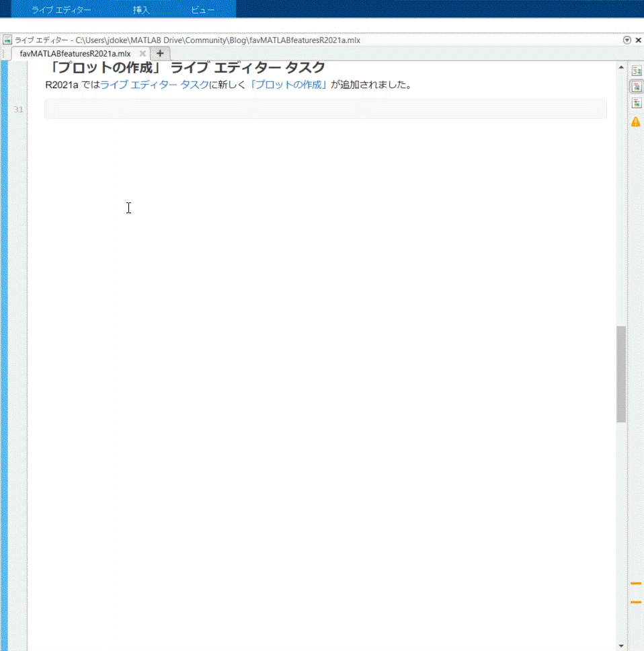Switch to output inline view
This screenshot has height=651, width=644.
(636, 87)
